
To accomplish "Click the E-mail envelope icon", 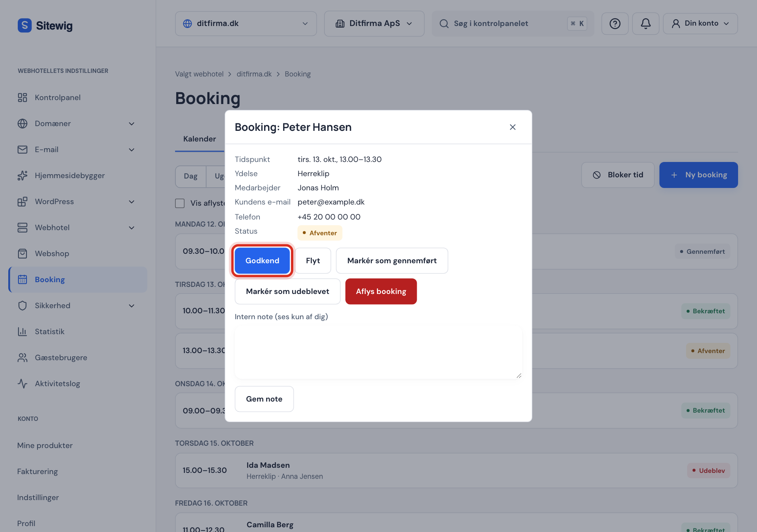I will (x=22, y=149).
